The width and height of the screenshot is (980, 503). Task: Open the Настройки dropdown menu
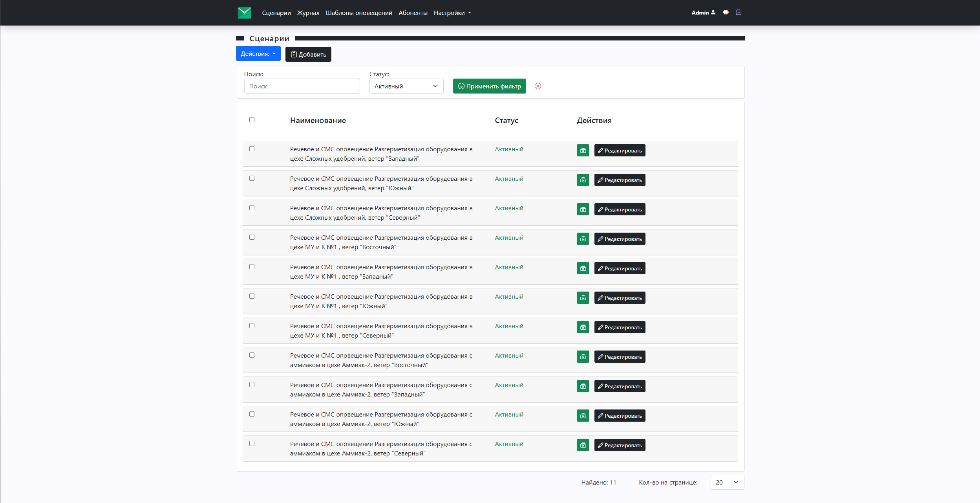click(452, 13)
